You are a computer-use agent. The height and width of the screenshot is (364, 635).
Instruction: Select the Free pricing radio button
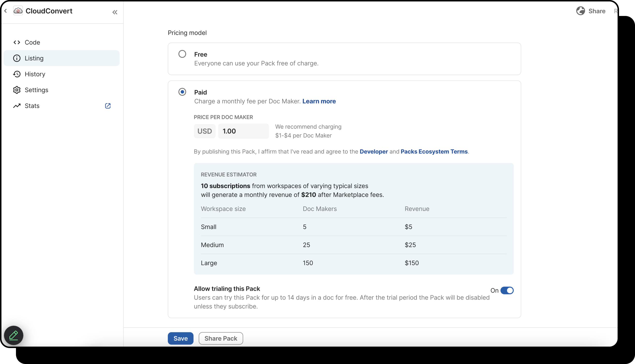point(182,54)
